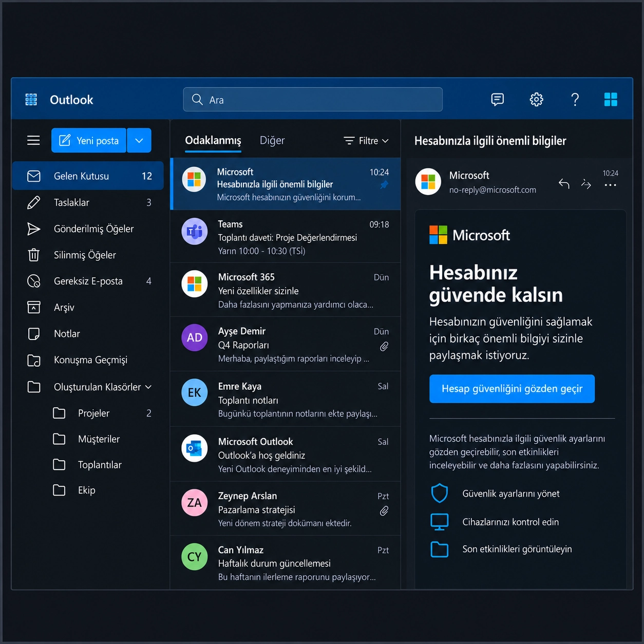The width and height of the screenshot is (644, 644).
Task: Click the forward arrow icon
Action: pyautogui.click(x=586, y=184)
